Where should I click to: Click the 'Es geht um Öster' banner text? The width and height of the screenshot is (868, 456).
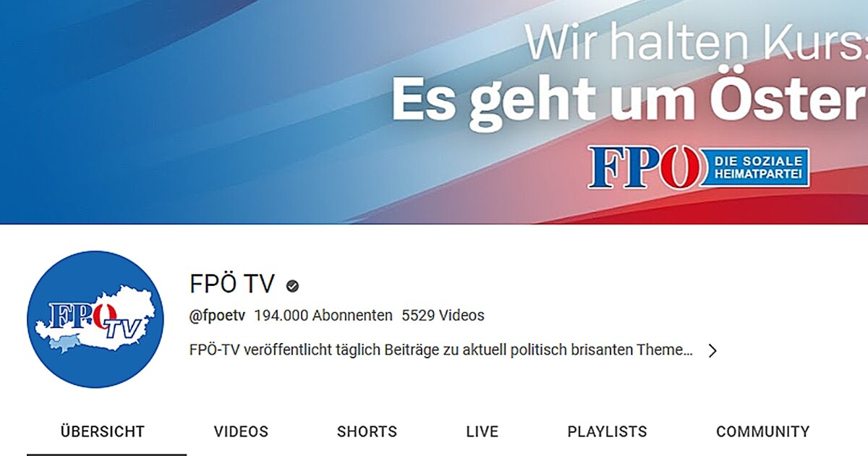pyautogui.click(x=629, y=103)
